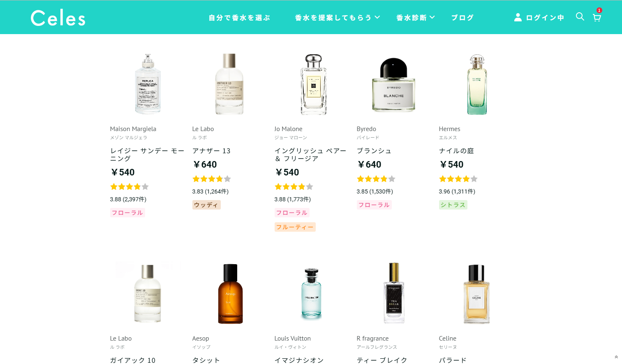Expand the 香水を提案してもらう dropdown
The height and width of the screenshot is (364, 622).
point(338,18)
